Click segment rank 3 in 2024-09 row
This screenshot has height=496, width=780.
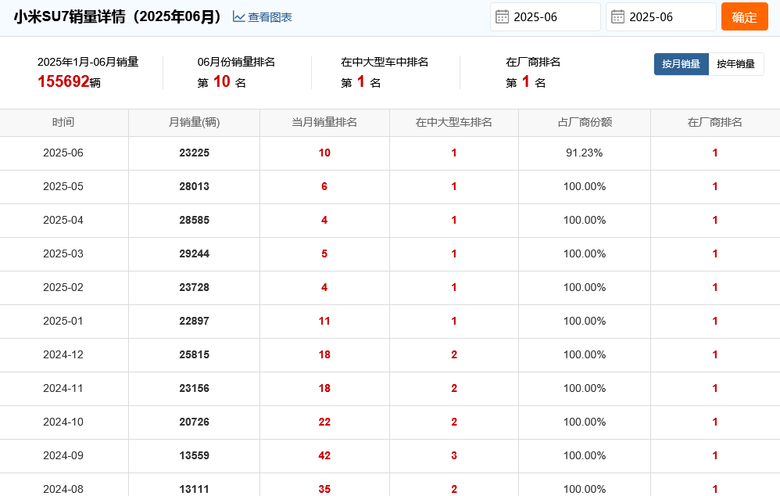(x=454, y=456)
